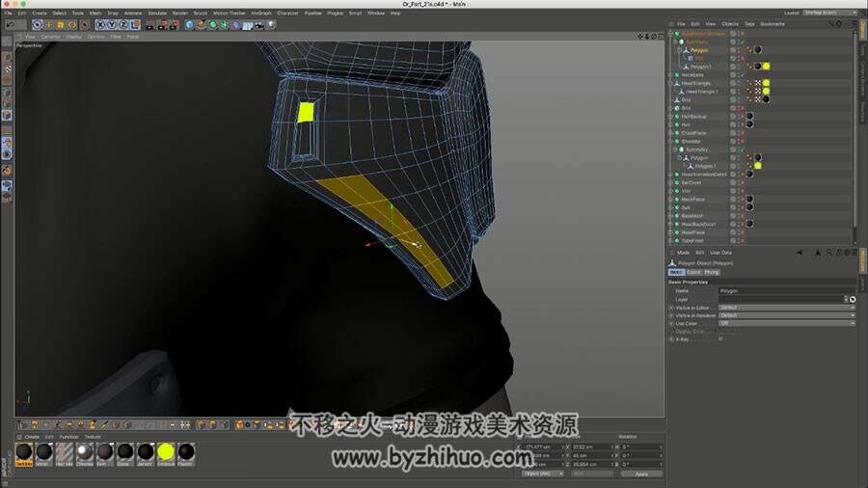Image resolution: width=868 pixels, height=488 pixels.
Task: Select the HeadTriangle object
Action: [695, 83]
